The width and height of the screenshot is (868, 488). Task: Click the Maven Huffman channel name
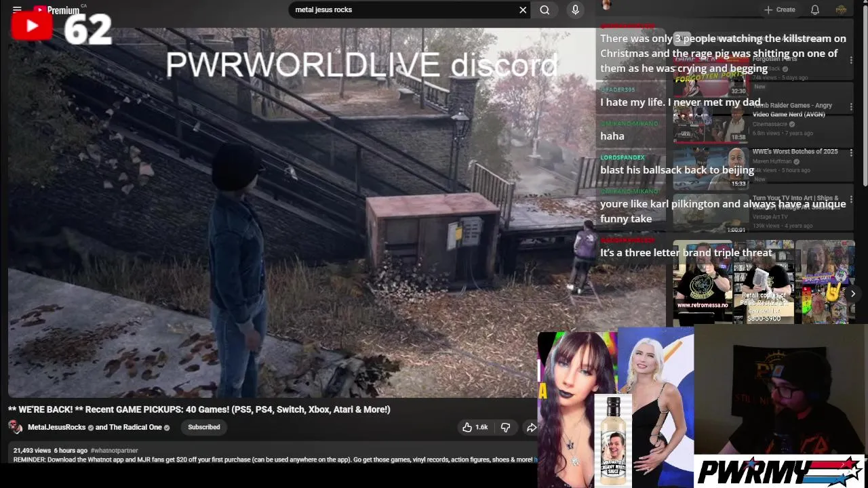pos(772,161)
